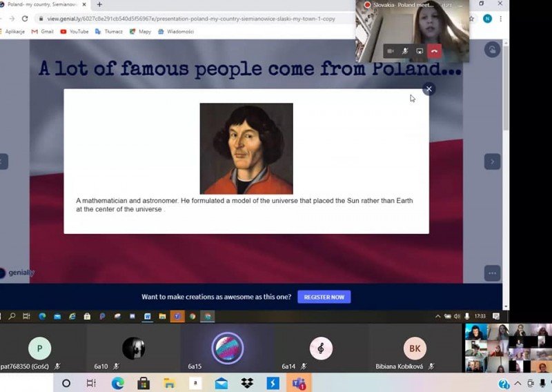This screenshot has height=392, width=552.
Task: Open File Explorer from bottom taskbar
Action: pyautogui.click(x=169, y=383)
